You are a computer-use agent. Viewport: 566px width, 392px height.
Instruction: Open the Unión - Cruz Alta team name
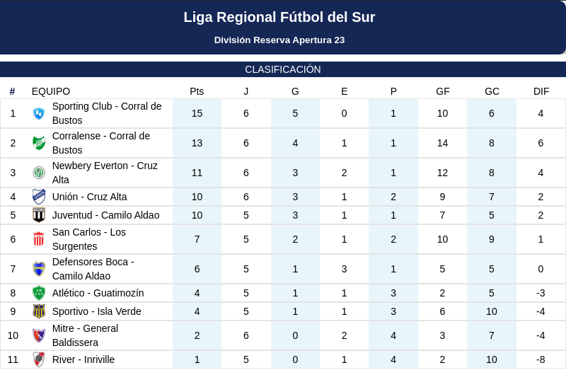(90, 197)
